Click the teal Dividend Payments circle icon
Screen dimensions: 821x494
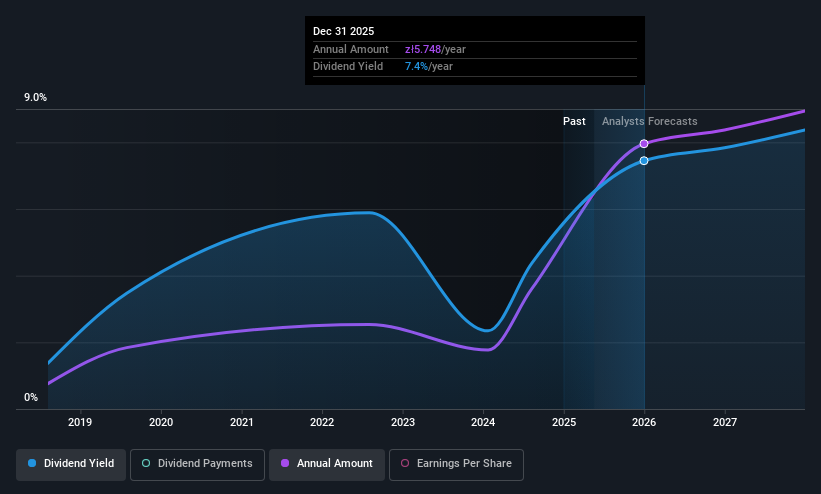coord(146,464)
